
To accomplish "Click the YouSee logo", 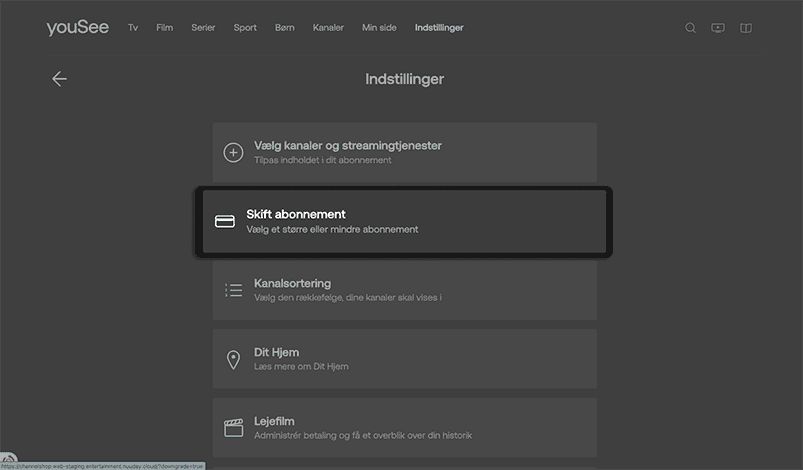I will (77, 28).
